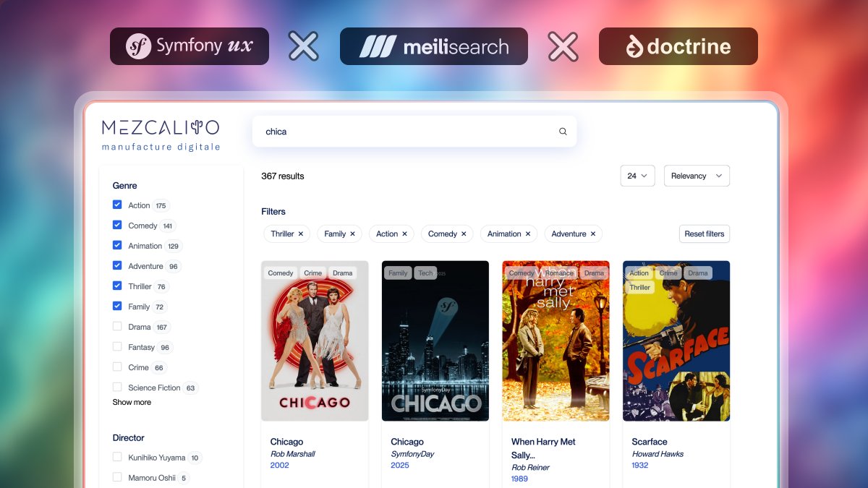Check the Mamoru Oshii director checkbox
This screenshot has height=488, width=868.
coord(117,477)
